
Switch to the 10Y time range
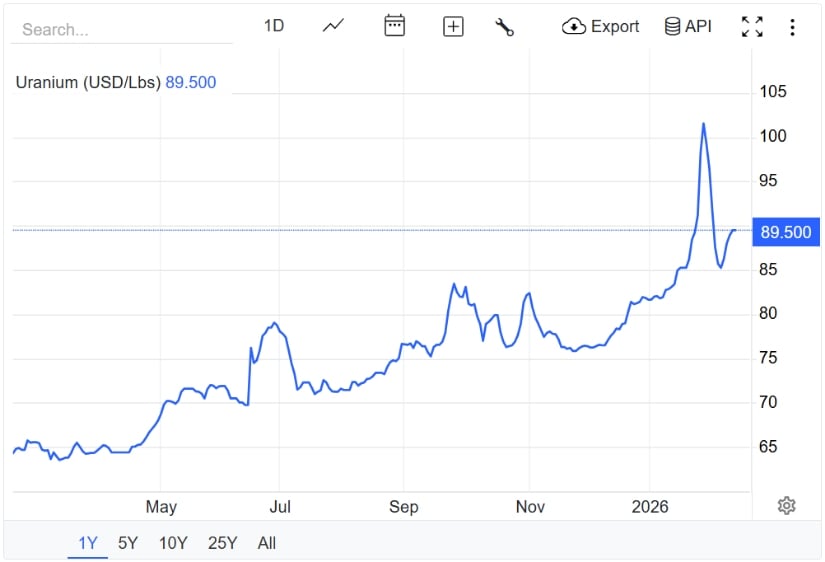[173, 543]
